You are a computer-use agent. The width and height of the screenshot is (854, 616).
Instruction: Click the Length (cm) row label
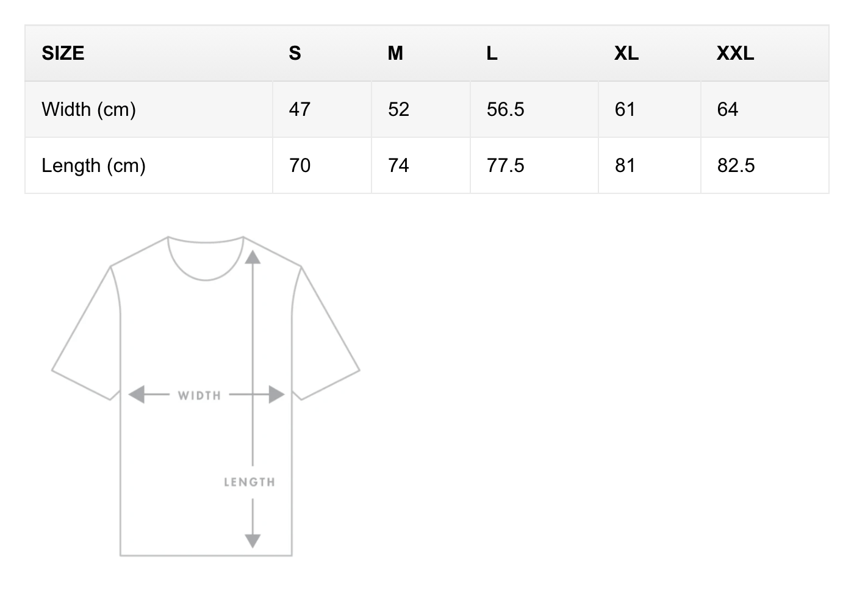(x=93, y=166)
